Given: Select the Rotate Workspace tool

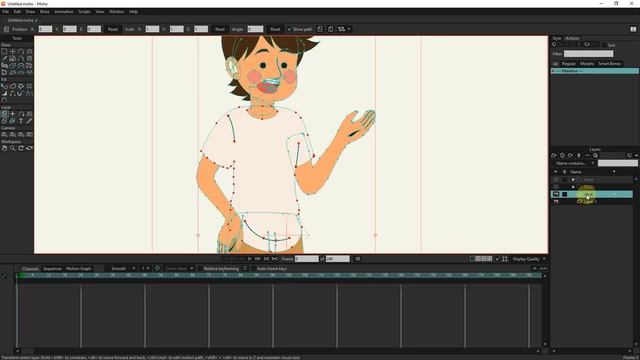Looking at the screenshot, I should pyautogui.click(x=21, y=148).
